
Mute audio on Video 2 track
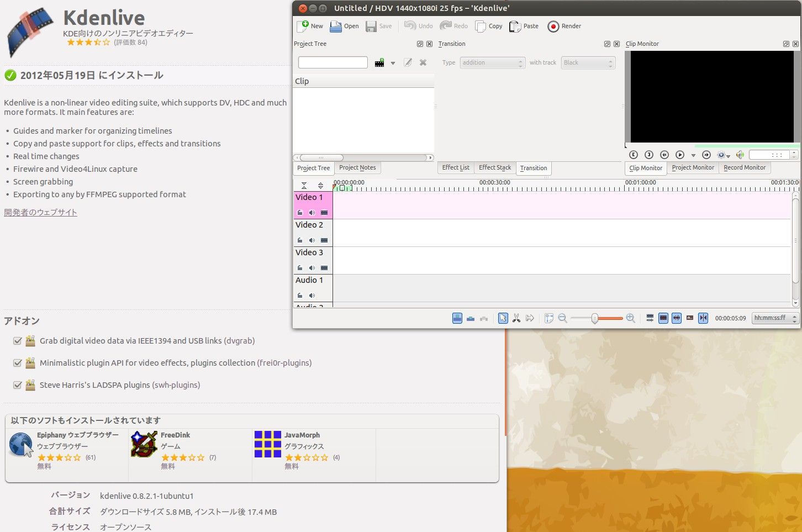click(x=312, y=240)
